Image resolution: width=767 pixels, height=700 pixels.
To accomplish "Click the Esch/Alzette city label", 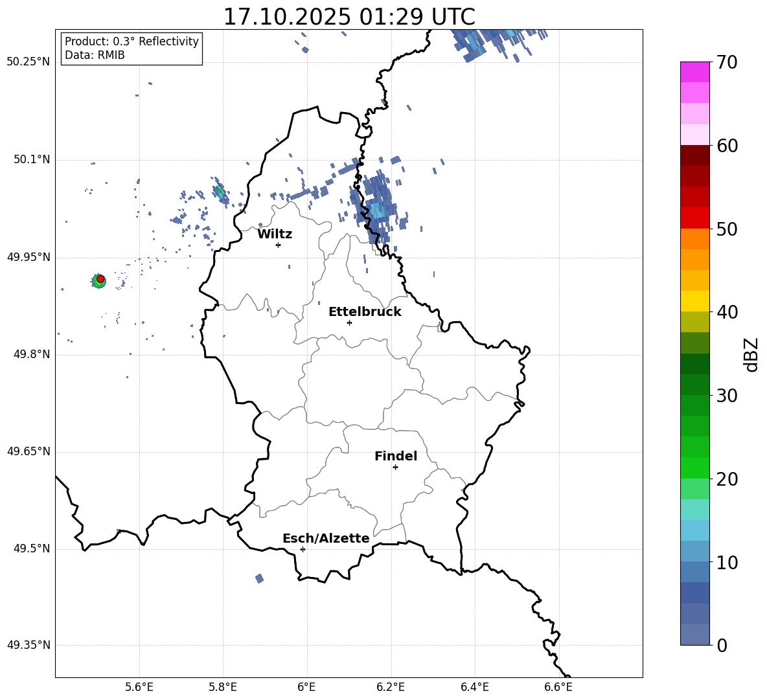I will (326, 538).
